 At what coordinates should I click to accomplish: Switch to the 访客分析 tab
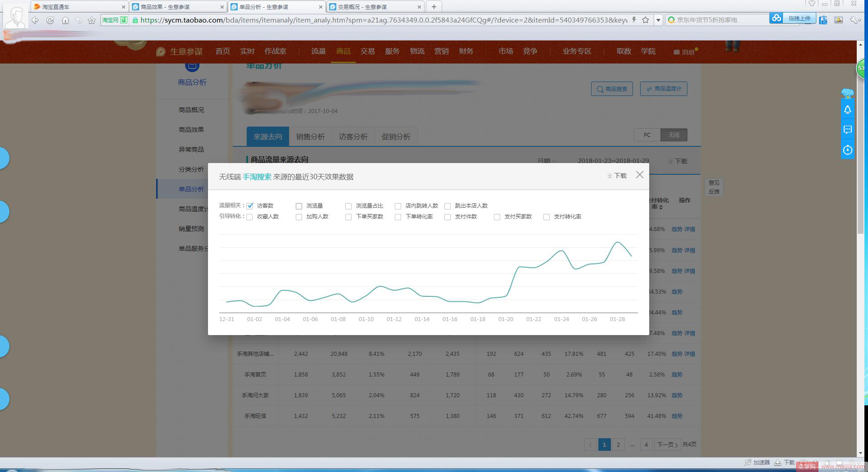click(x=353, y=136)
